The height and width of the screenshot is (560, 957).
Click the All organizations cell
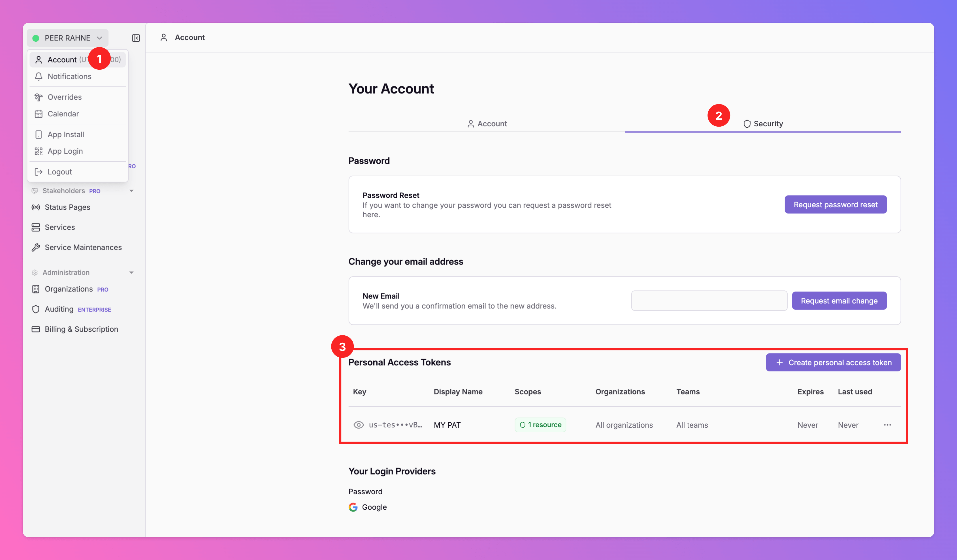tap(624, 425)
